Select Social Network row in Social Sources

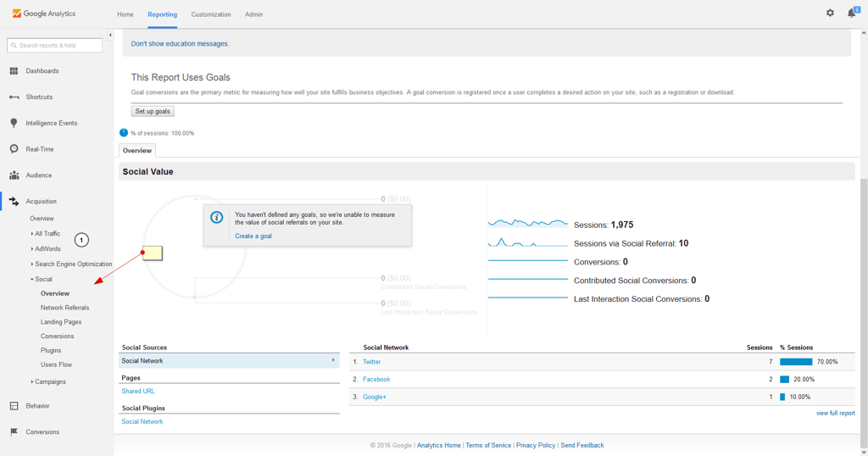point(229,361)
